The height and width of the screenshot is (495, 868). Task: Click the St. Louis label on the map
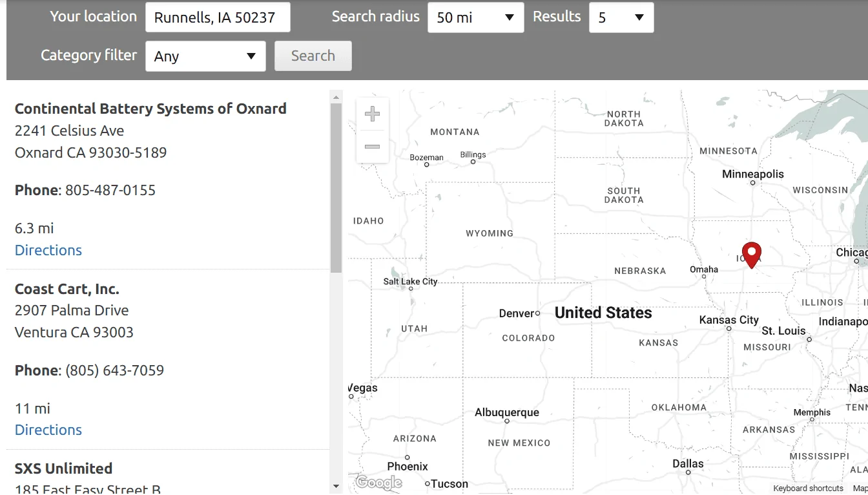[783, 331]
